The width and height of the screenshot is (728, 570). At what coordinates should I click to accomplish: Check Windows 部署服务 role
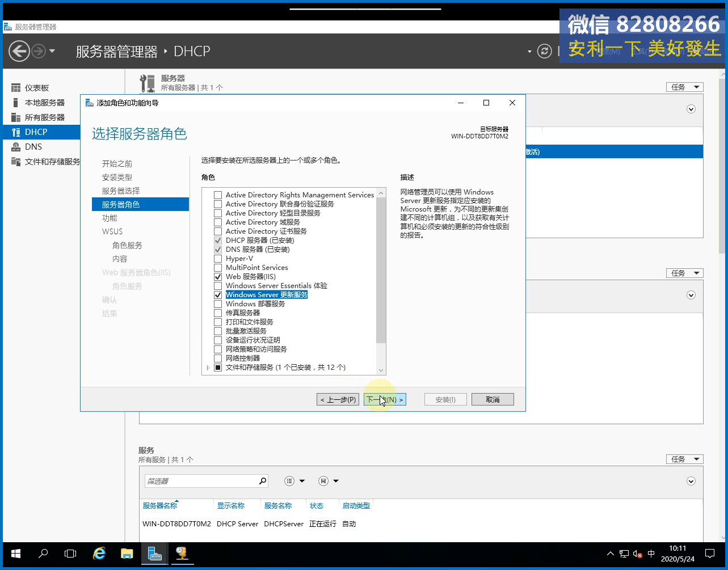[218, 304]
